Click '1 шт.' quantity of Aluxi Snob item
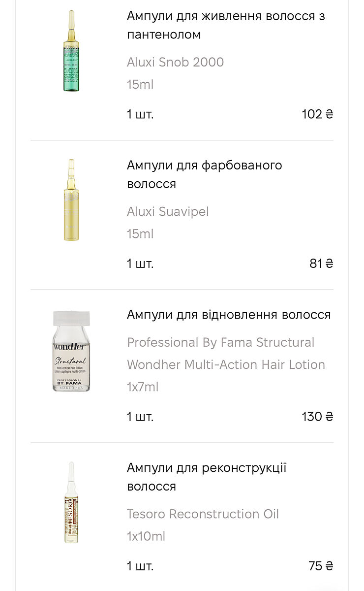Screen dimensions: 364x591 tap(140, 114)
